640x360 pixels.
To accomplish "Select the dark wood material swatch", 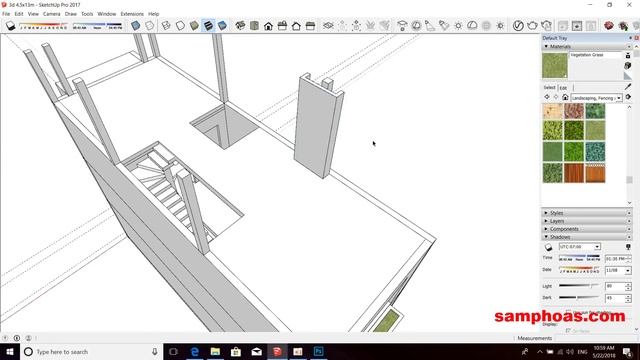I will tap(574, 173).
